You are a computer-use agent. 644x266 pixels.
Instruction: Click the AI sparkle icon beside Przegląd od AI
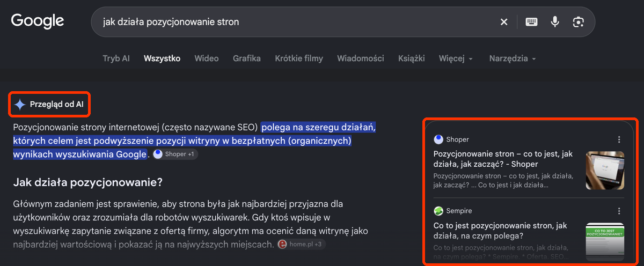[x=20, y=105]
